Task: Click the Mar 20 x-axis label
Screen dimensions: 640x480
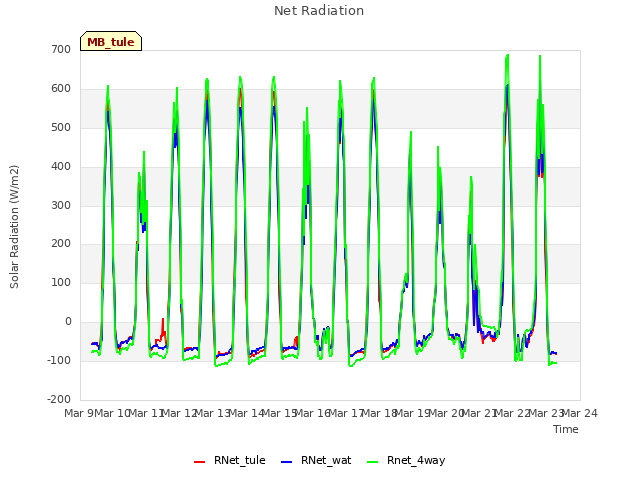Action: coord(447,413)
